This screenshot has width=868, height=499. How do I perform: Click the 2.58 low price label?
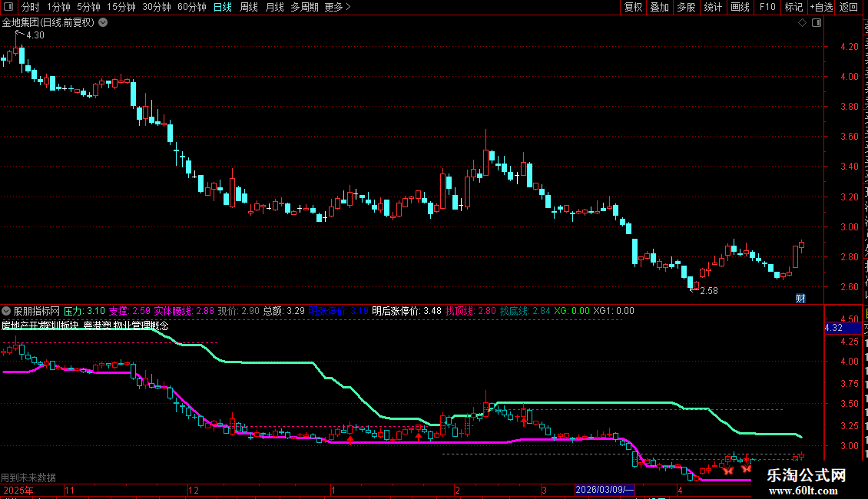click(708, 290)
